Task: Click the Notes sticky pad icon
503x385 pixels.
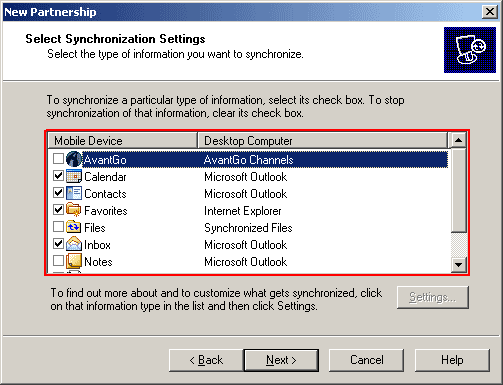Action: coord(74,261)
